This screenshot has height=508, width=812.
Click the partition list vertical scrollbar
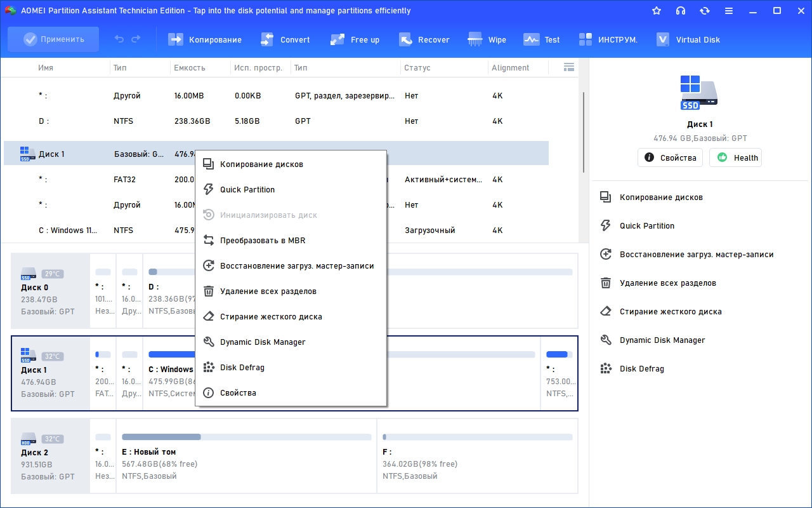click(584, 132)
